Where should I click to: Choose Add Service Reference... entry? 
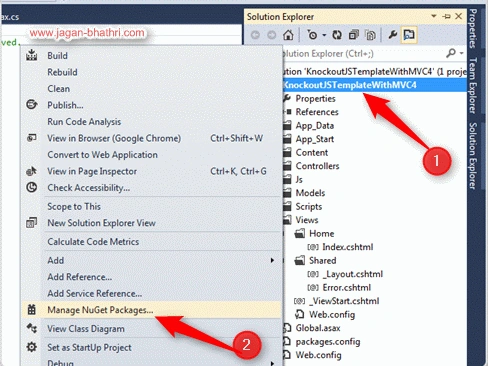[x=152, y=293]
